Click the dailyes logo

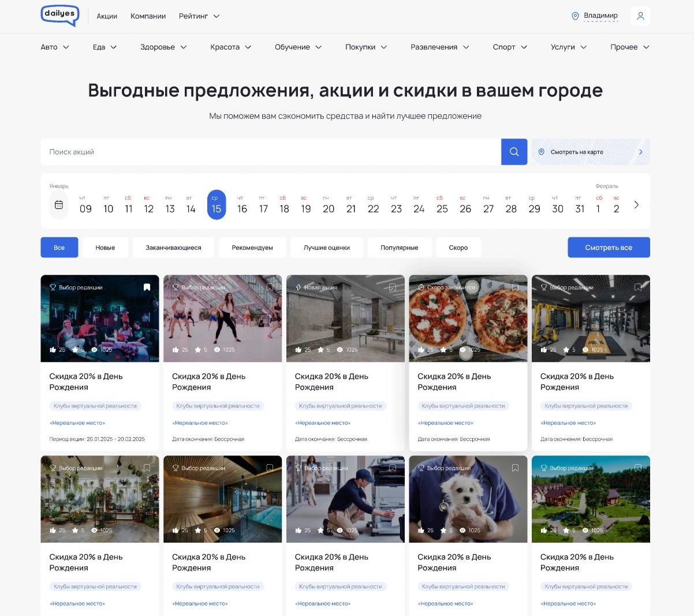pos(60,16)
